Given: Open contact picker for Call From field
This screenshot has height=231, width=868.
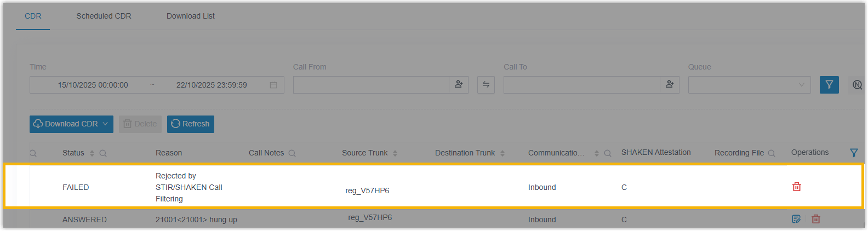Looking at the screenshot, I should tap(459, 85).
